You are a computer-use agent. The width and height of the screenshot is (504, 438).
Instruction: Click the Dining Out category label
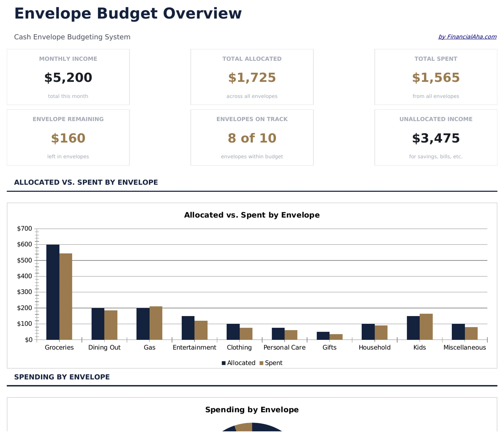pos(105,347)
